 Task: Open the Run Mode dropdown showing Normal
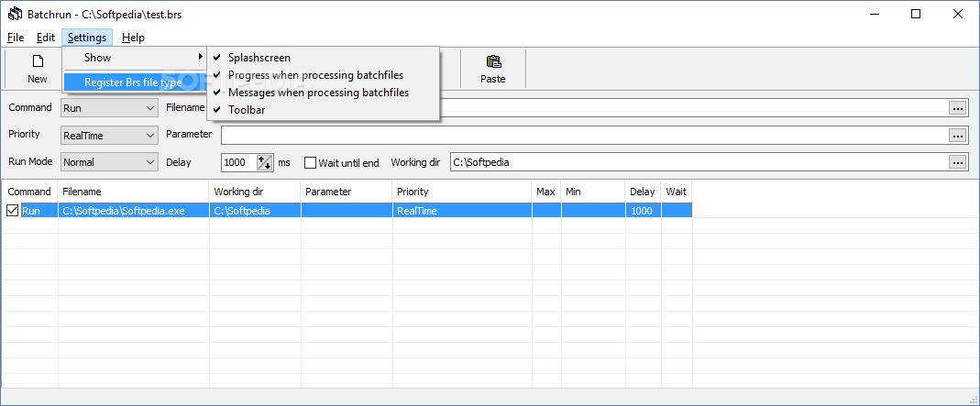tap(109, 162)
